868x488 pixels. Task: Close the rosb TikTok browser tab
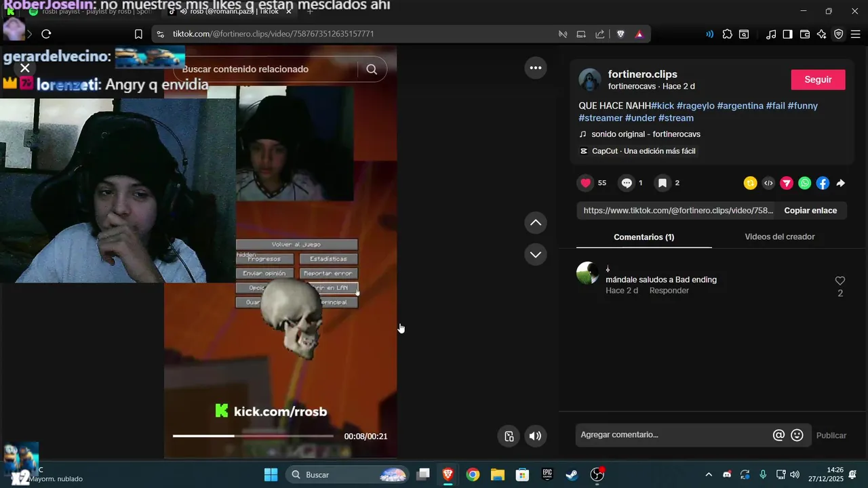[x=289, y=12]
